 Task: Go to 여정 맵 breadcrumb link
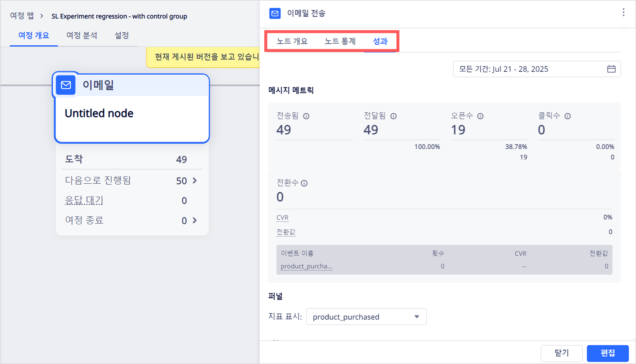coord(22,16)
